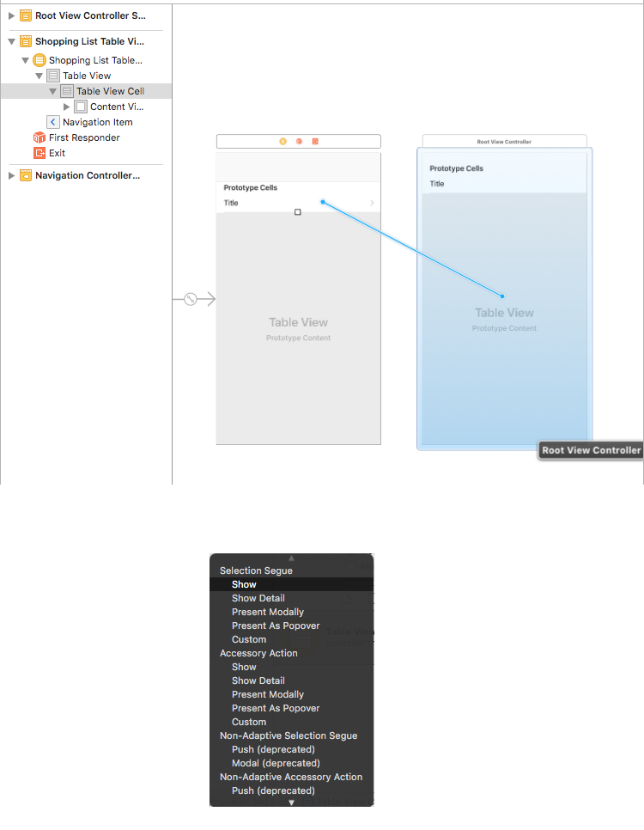Screen dimensions: 644x830
Task: Click the segue menu scroll-down arrow
Action: [x=291, y=803]
